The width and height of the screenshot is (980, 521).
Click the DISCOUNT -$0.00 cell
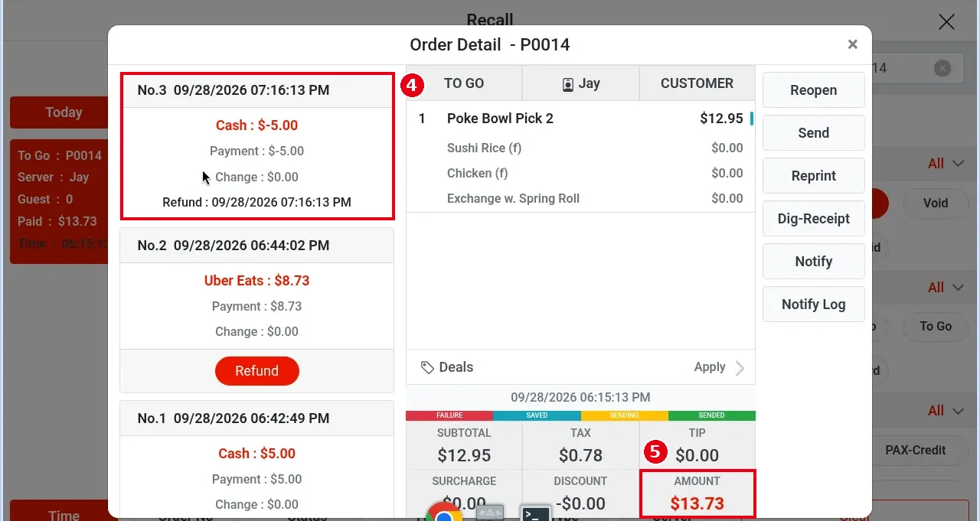pyautogui.click(x=580, y=493)
